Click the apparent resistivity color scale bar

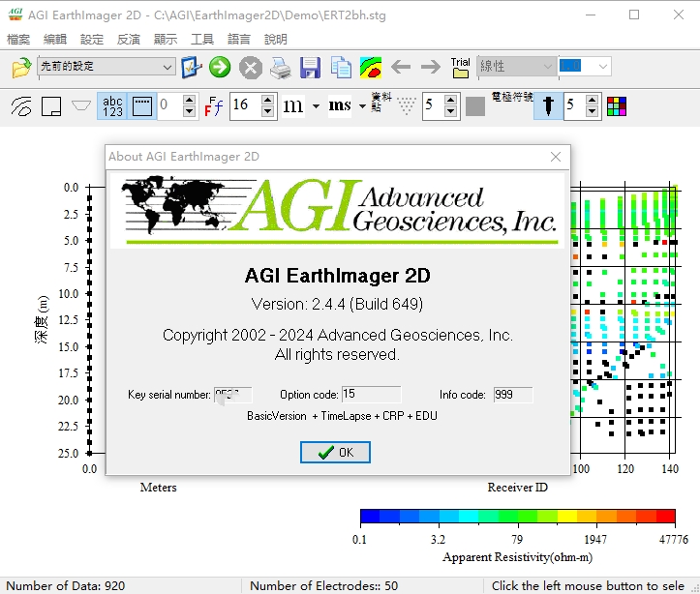pos(518,516)
